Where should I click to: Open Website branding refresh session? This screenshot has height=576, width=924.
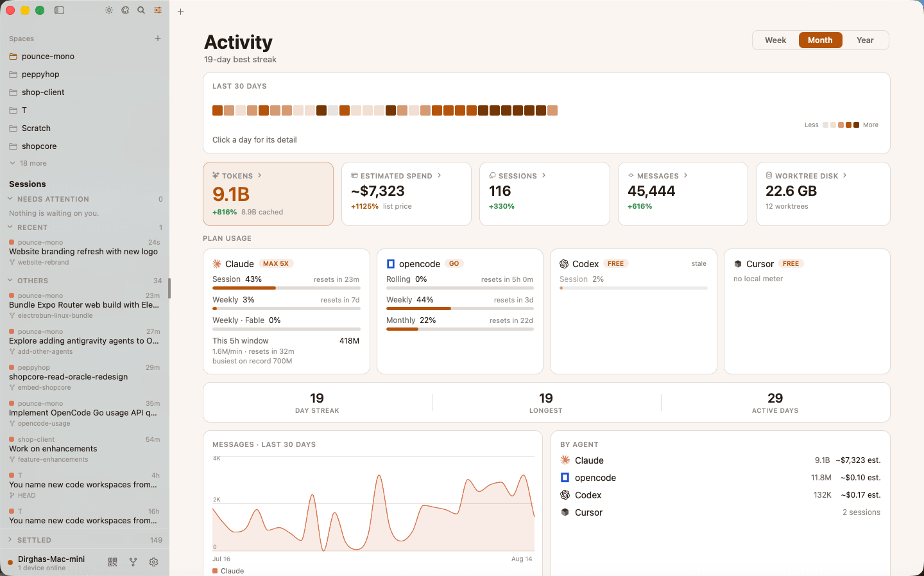[85, 252]
